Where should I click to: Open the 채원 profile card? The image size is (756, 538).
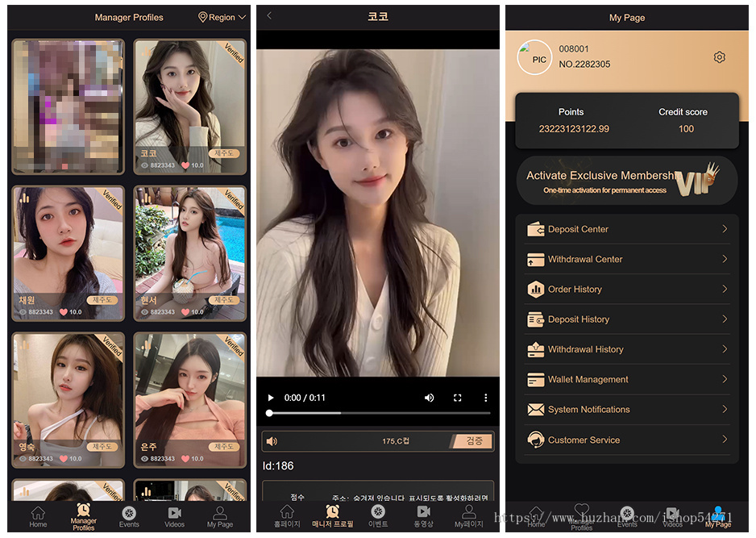[x=68, y=253]
